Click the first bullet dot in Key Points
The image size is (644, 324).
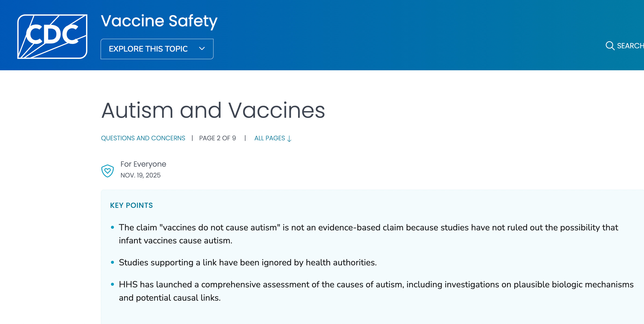pos(112,227)
